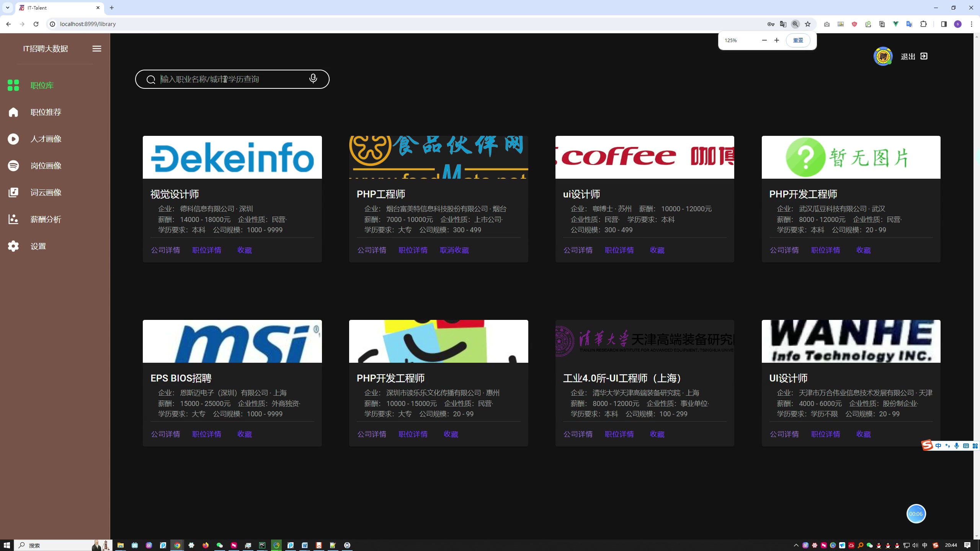The image size is (980, 551).
Task: Click the play icon for 人才画像
Action: click(13, 139)
